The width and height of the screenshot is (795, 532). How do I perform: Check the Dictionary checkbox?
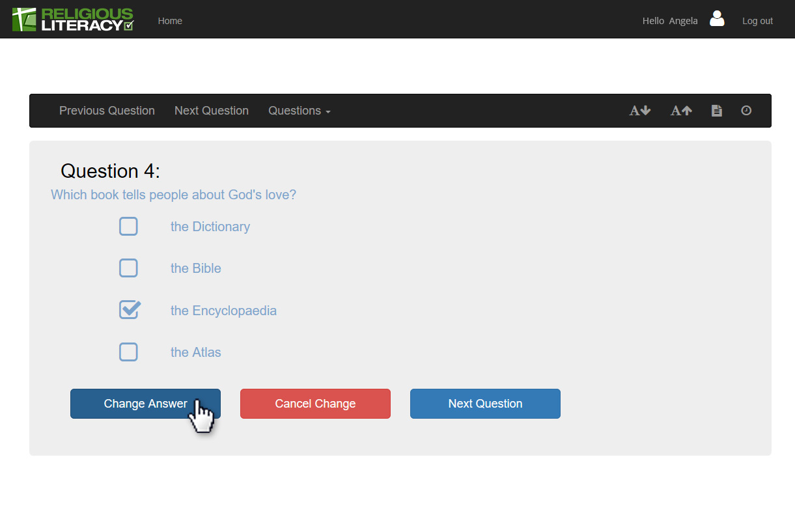point(128,227)
